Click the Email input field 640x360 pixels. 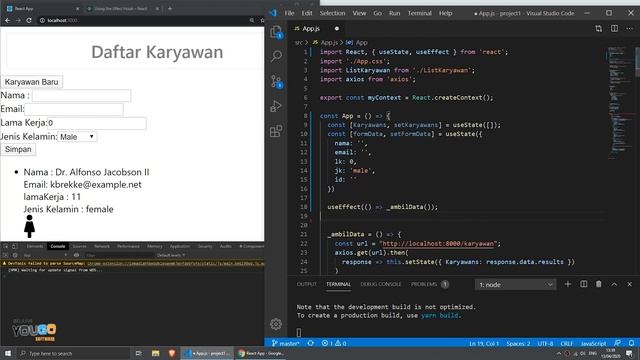click(74, 109)
